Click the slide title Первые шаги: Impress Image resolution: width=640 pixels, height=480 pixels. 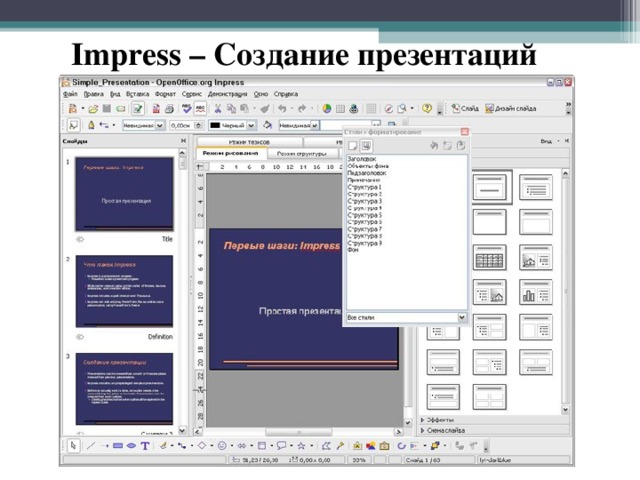coord(282,246)
